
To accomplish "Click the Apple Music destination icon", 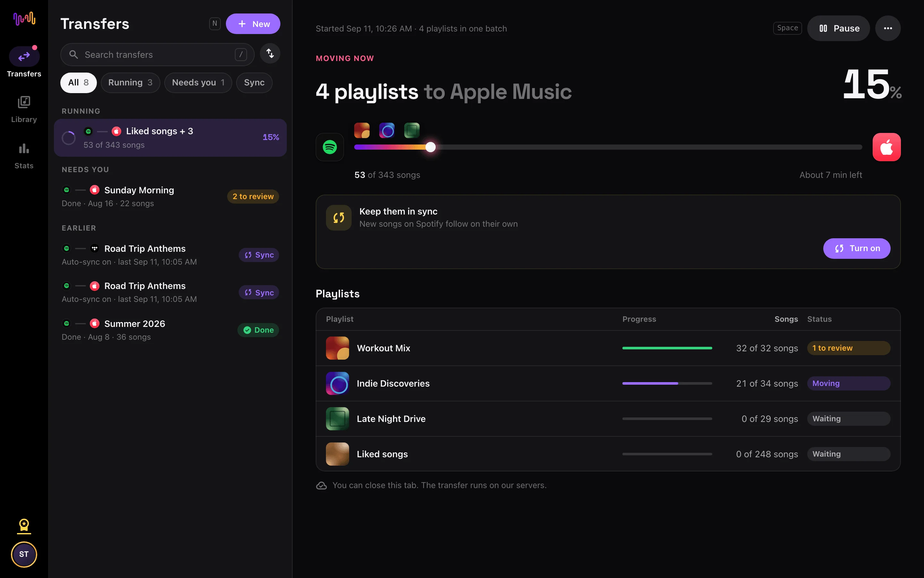I will tap(886, 147).
